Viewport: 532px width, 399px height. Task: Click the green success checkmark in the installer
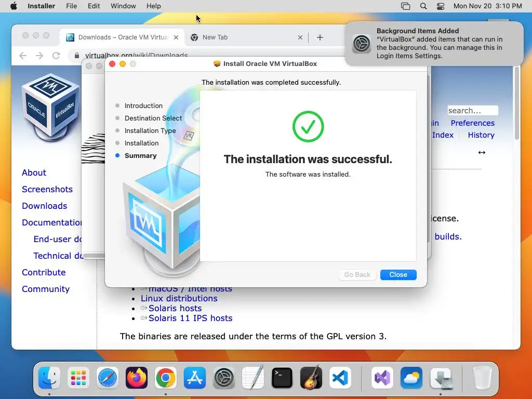(x=308, y=127)
